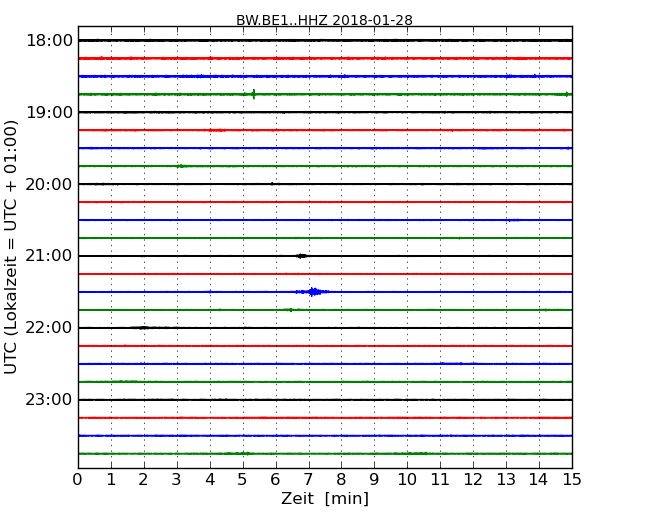Image resolution: width=650 pixels, height=520 pixels.
Task: Click x-axis tick label 4
Action: point(210,480)
